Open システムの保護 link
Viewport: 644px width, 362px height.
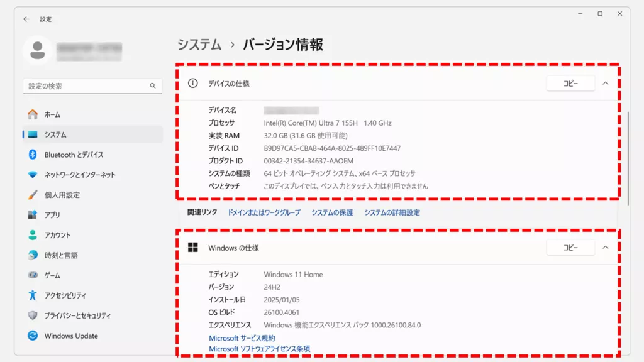pyautogui.click(x=332, y=212)
